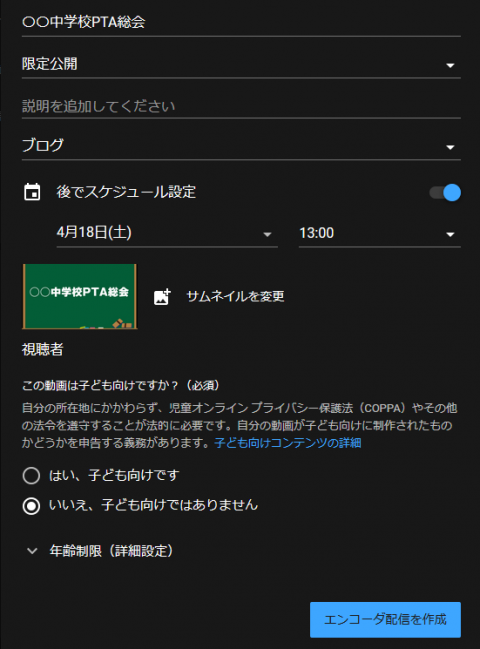Click the 13:00 time dropdown arrow

[x=450, y=234]
